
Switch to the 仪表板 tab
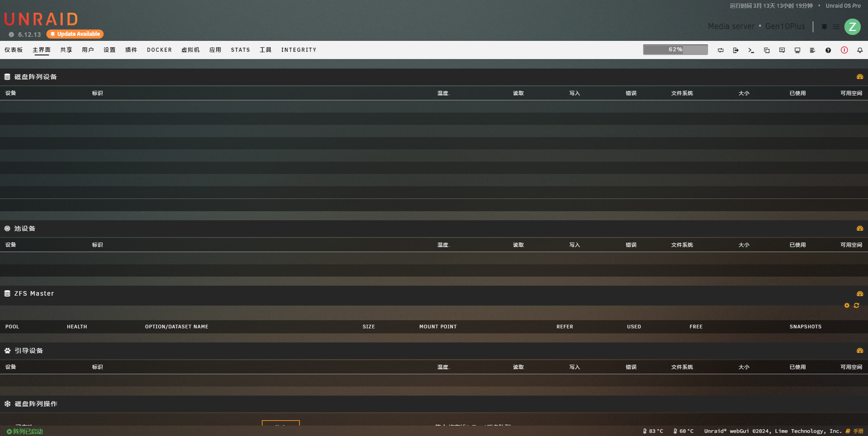pyautogui.click(x=14, y=50)
